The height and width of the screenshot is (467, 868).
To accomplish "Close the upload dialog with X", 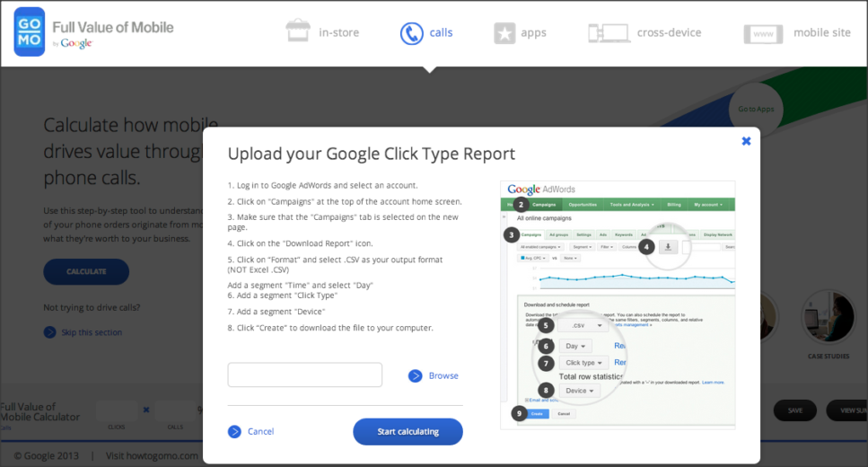I will tap(746, 141).
